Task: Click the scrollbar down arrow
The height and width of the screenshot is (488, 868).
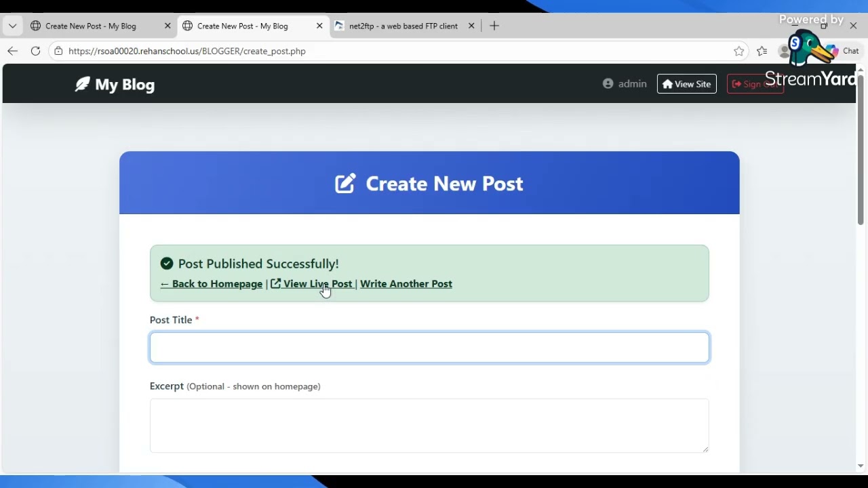Action: point(861,466)
